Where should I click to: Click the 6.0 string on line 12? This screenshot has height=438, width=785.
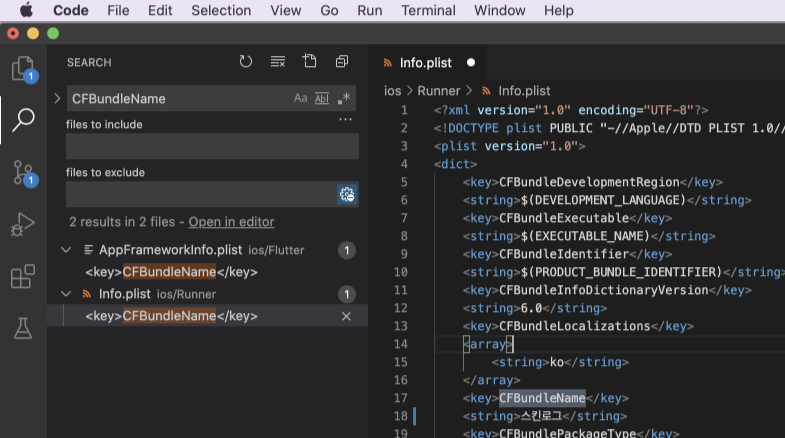click(x=531, y=308)
